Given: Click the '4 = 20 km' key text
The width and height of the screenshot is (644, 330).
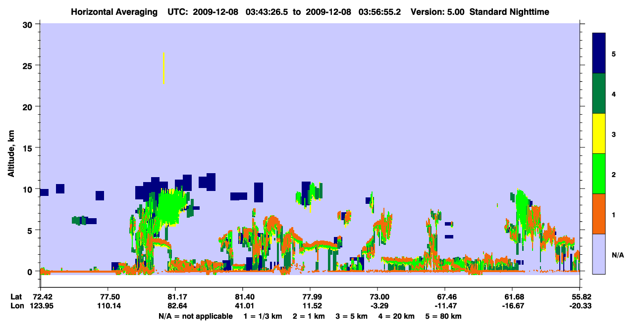Looking at the screenshot, I should pyautogui.click(x=397, y=316).
